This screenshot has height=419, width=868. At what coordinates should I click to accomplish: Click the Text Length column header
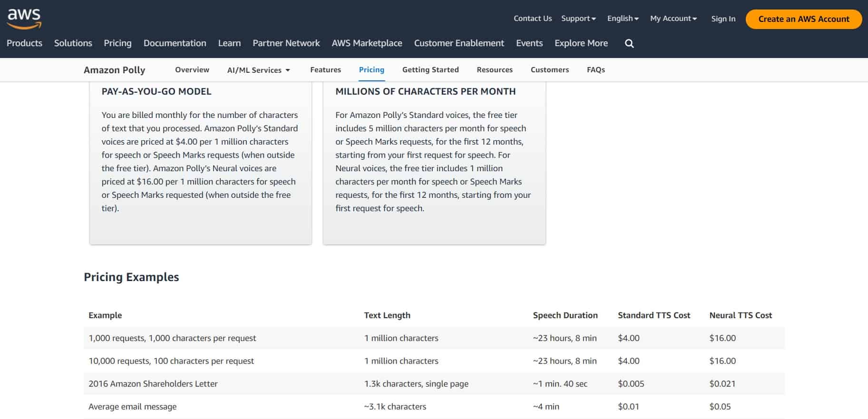(387, 315)
